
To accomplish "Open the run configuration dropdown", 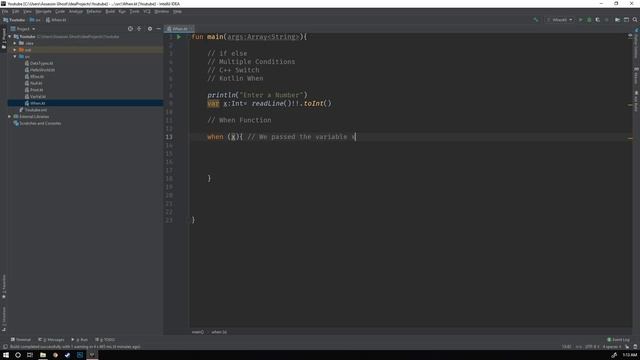I will [x=559, y=20].
